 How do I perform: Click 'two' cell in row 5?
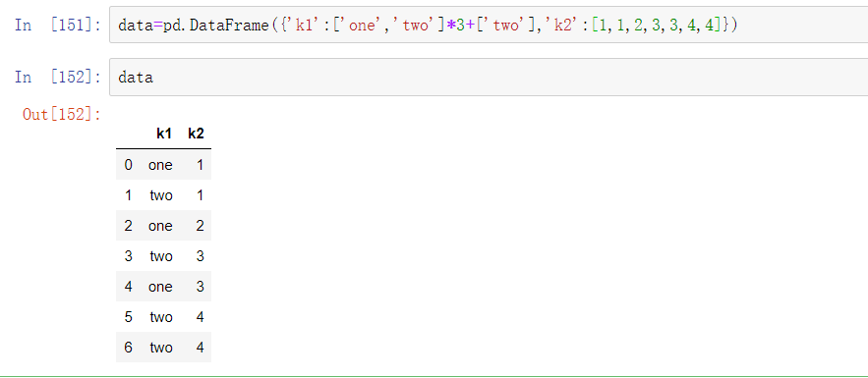(x=161, y=317)
